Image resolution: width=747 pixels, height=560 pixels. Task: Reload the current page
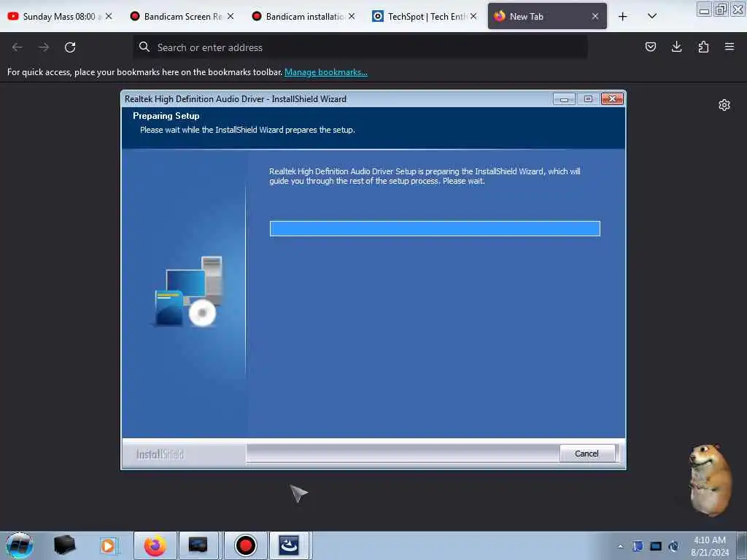pyautogui.click(x=70, y=47)
